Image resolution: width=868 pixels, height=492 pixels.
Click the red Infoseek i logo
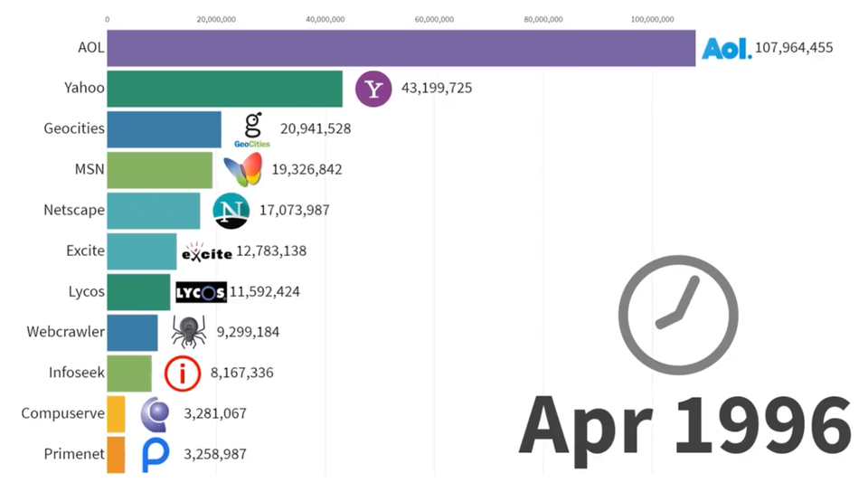(x=182, y=373)
